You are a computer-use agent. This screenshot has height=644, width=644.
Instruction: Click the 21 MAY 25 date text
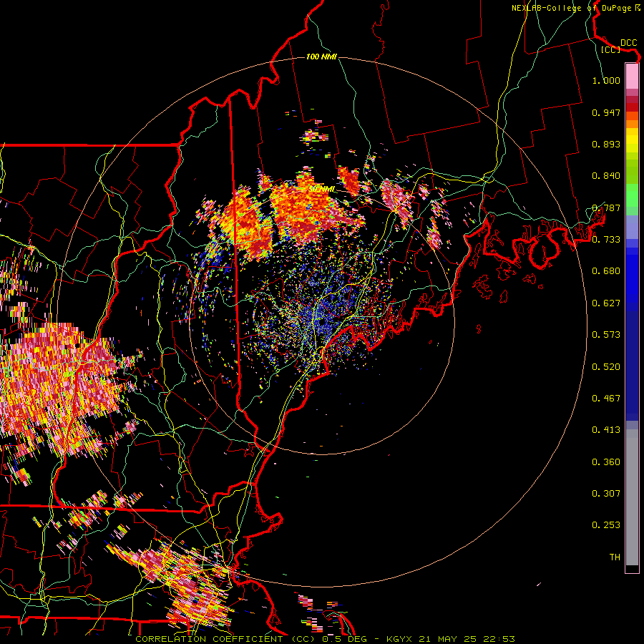pos(448,639)
